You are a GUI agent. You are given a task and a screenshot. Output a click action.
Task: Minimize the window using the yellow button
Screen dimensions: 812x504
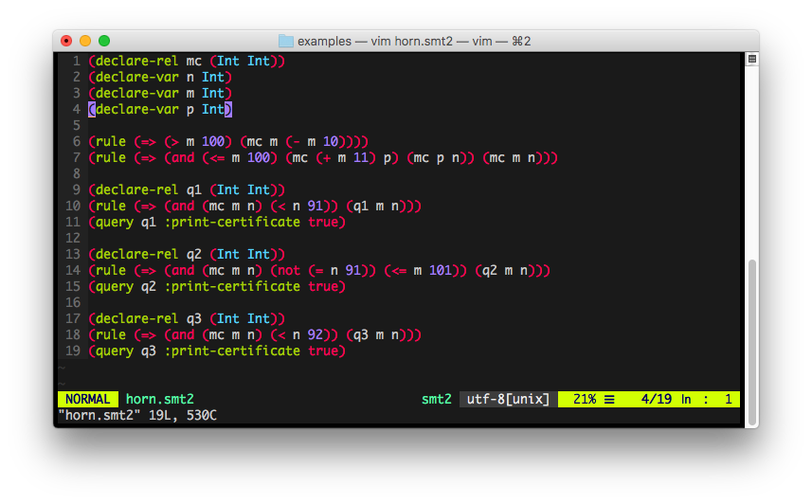tap(85, 41)
